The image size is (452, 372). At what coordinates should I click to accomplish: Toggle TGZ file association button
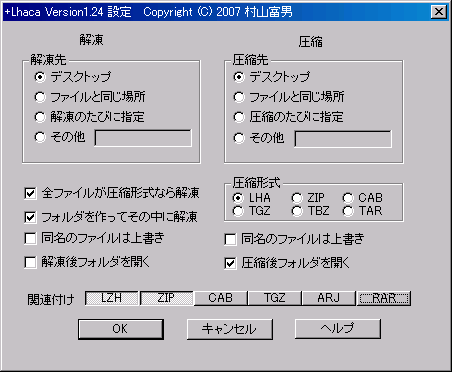click(x=275, y=298)
